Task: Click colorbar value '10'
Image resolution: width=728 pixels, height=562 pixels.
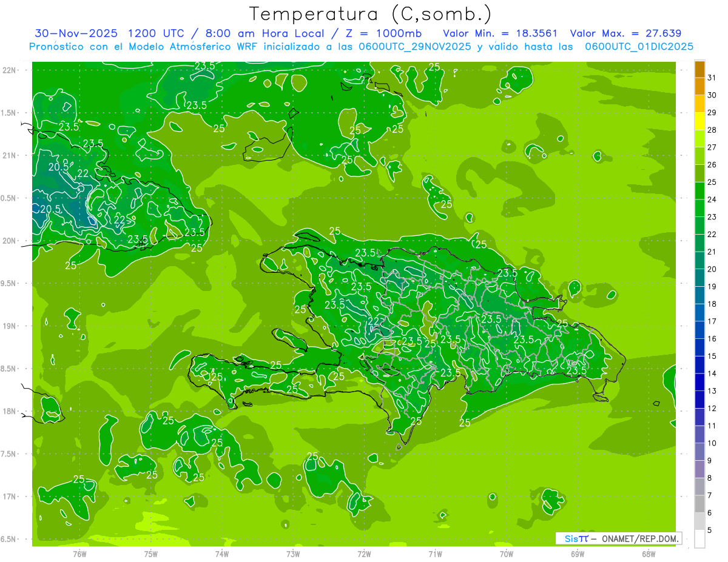Action: point(712,443)
